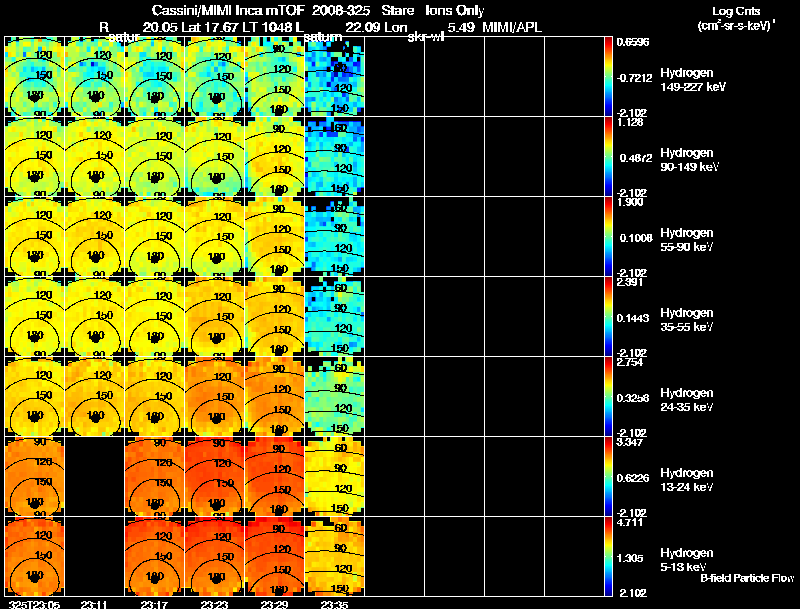Select the Hydrogen 149-227 keV label
This screenshot has width=800, height=609.
click(x=693, y=80)
